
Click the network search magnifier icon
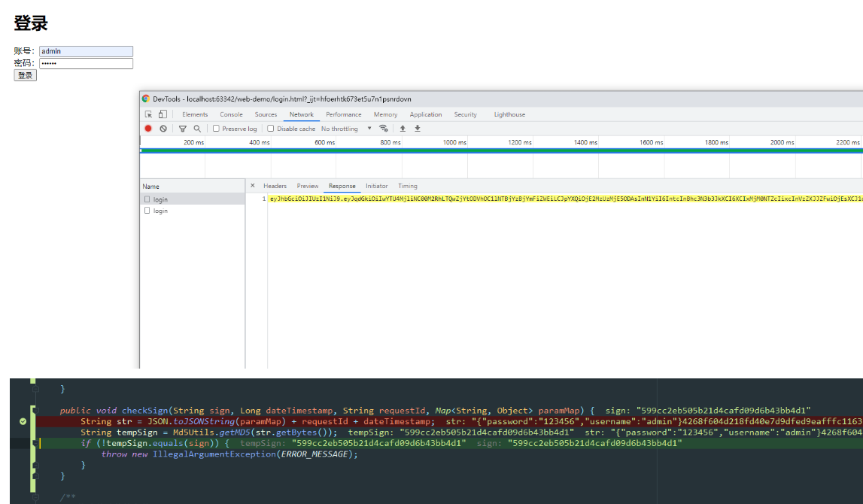point(197,129)
